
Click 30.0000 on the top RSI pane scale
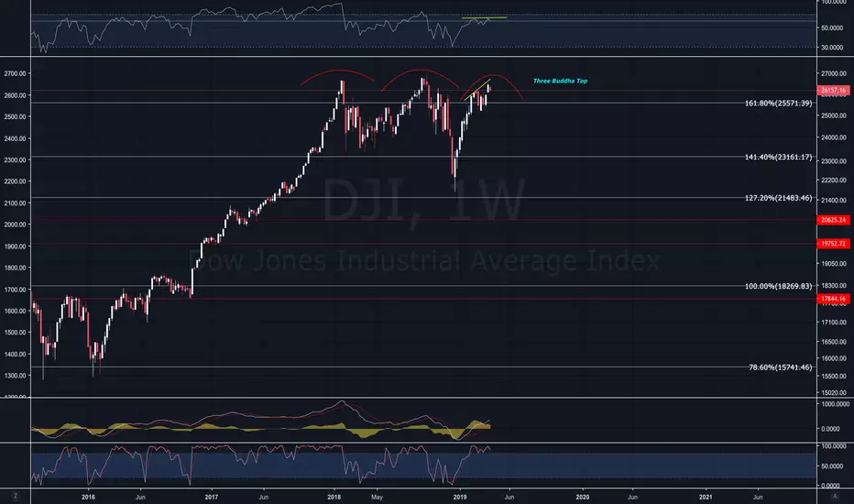coord(832,48)
